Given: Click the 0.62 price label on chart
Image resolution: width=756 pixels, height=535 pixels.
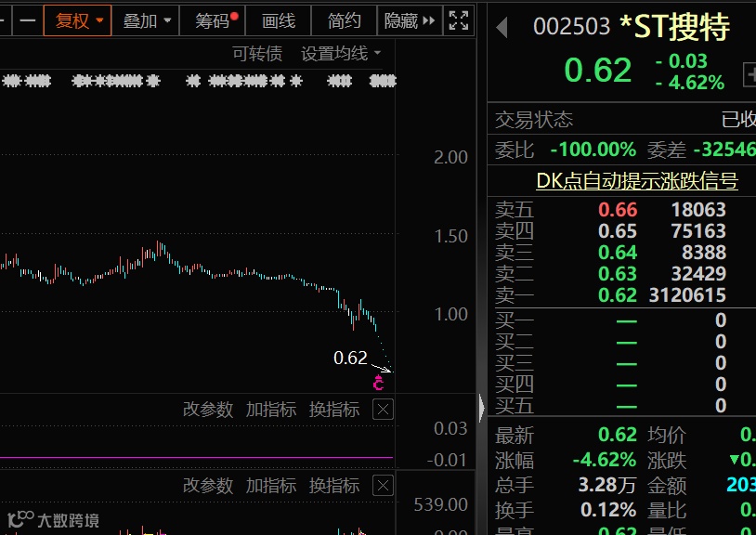Looking at the screenshot, I should pos(350,358).
